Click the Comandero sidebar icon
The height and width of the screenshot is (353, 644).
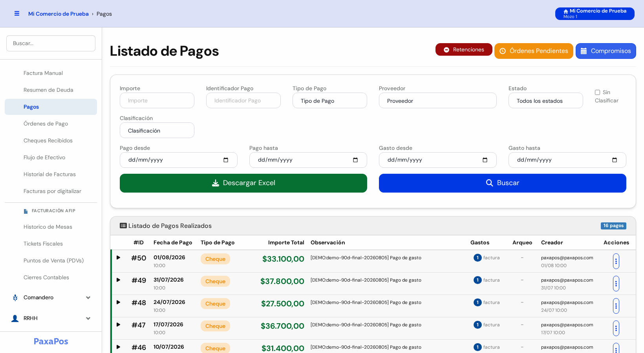(15, 298)
